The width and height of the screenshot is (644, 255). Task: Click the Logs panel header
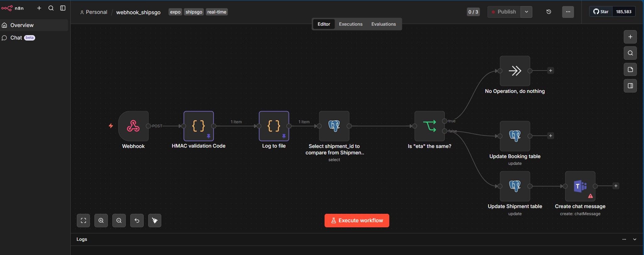pyautogui.click(x=357, y=239)
